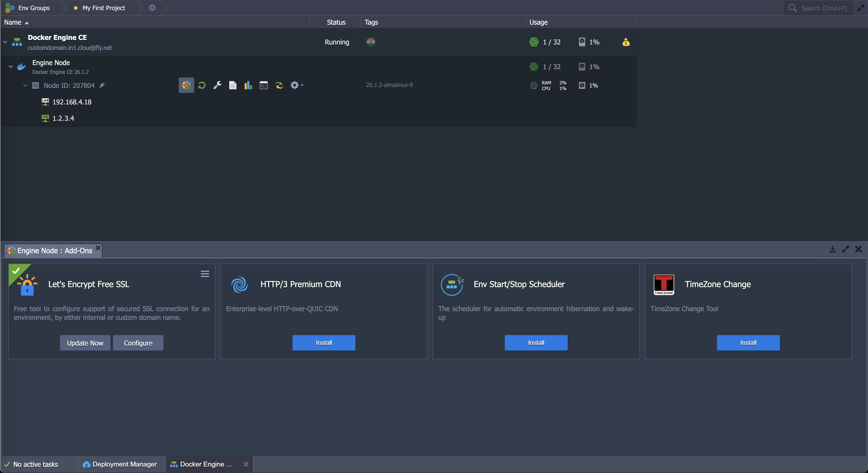
Task: Click the Docker whale icon of Engine Node
Action: coord(22,67)
